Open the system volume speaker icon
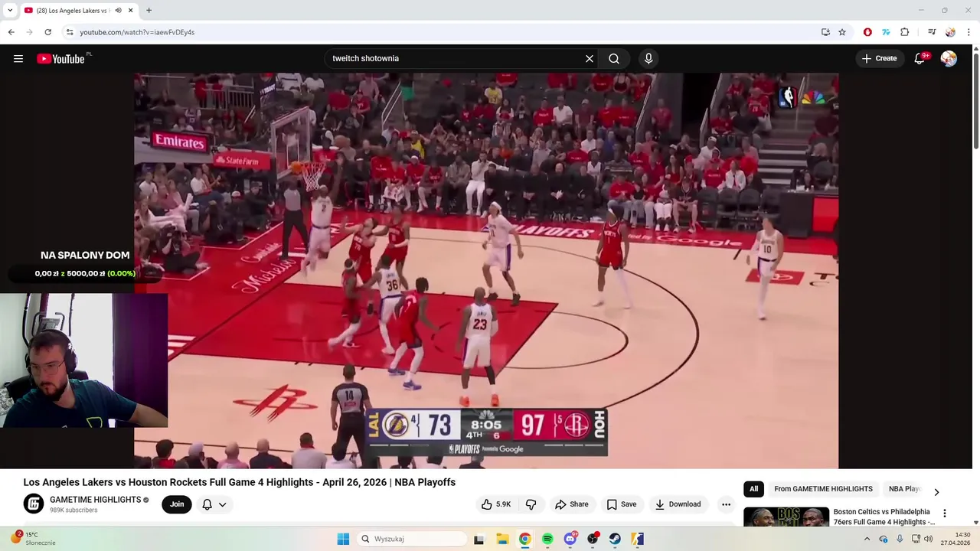Image resolution: width=980 pixels, height=551 pixels. [x=929, y=539]
